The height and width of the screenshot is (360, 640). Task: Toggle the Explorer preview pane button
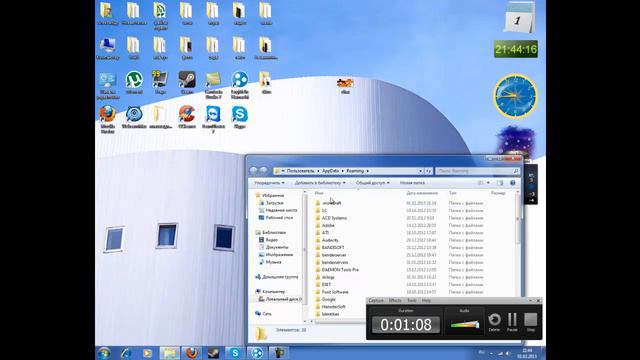tap(500, 183)
